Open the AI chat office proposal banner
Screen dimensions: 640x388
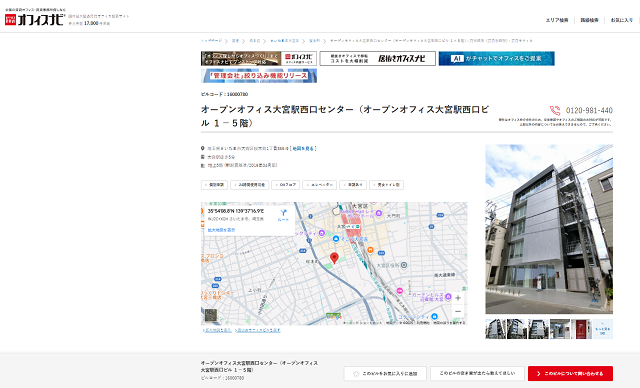(x=496, y=58)
